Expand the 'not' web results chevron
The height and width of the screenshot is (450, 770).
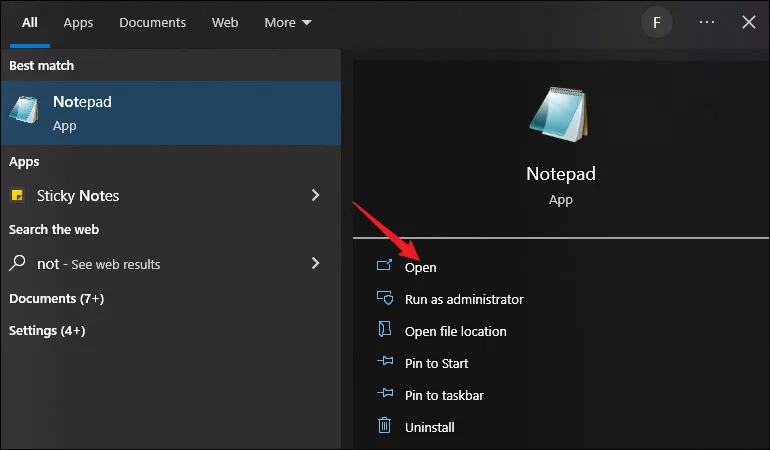click(316, 263)
